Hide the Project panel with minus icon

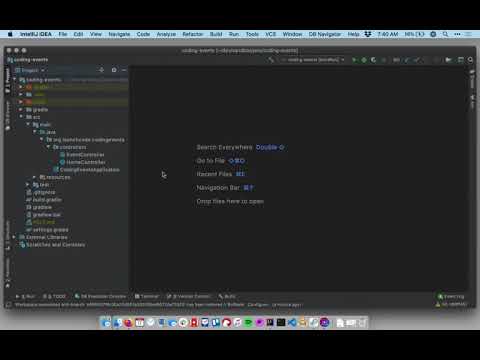tap(124, 70)
